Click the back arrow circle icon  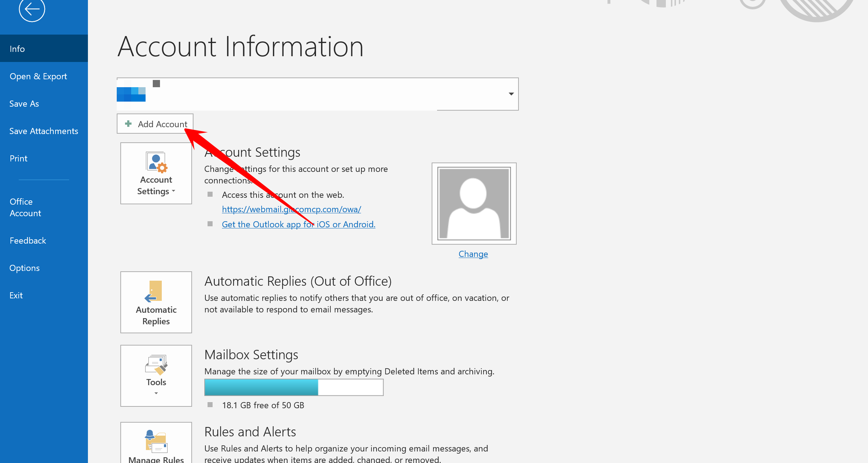click(32, 9)
